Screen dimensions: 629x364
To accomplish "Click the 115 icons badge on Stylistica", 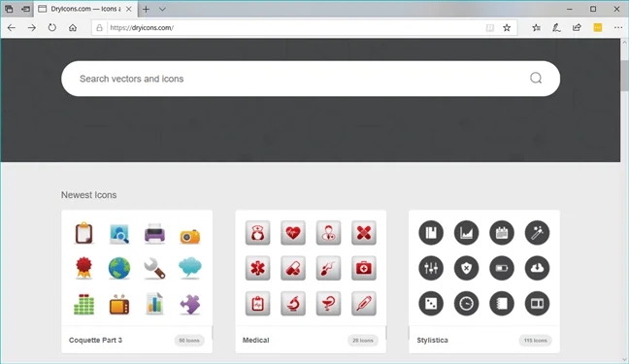I will [535, 341].
